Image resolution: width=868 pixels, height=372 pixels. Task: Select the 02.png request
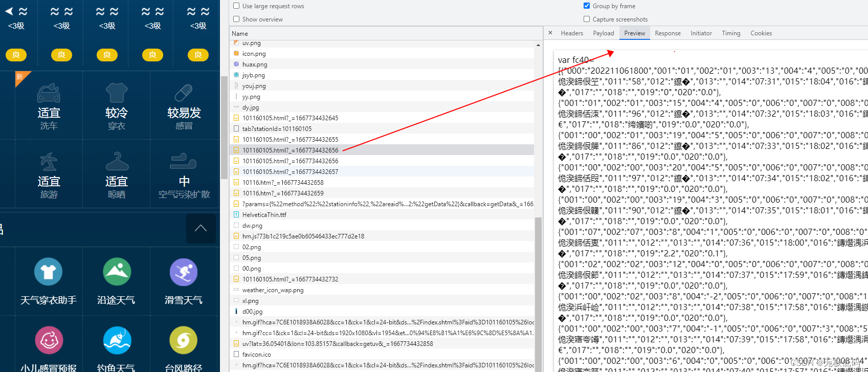(382, 247)
